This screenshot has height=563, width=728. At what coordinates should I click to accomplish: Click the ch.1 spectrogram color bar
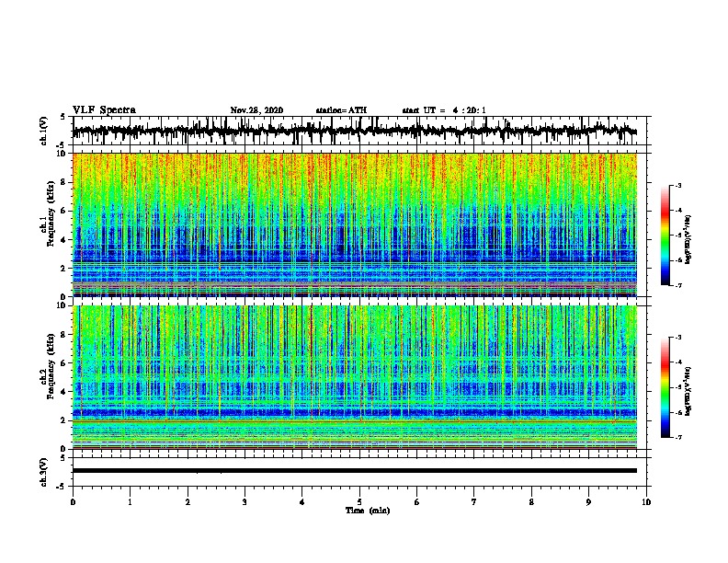point(665,236)
